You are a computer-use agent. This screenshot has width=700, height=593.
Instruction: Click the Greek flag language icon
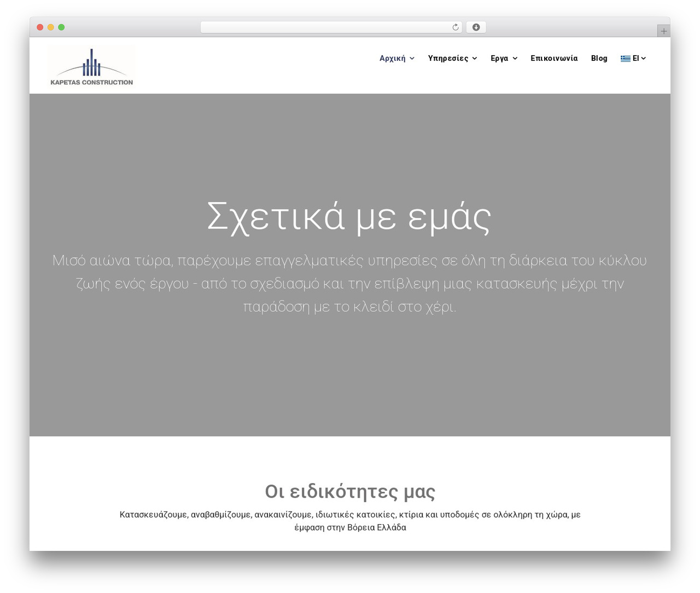626,59
